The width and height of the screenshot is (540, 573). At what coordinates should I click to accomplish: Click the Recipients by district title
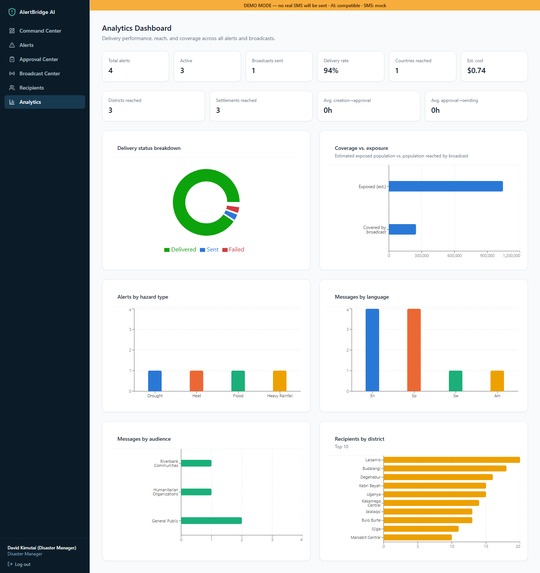(360, 439)
